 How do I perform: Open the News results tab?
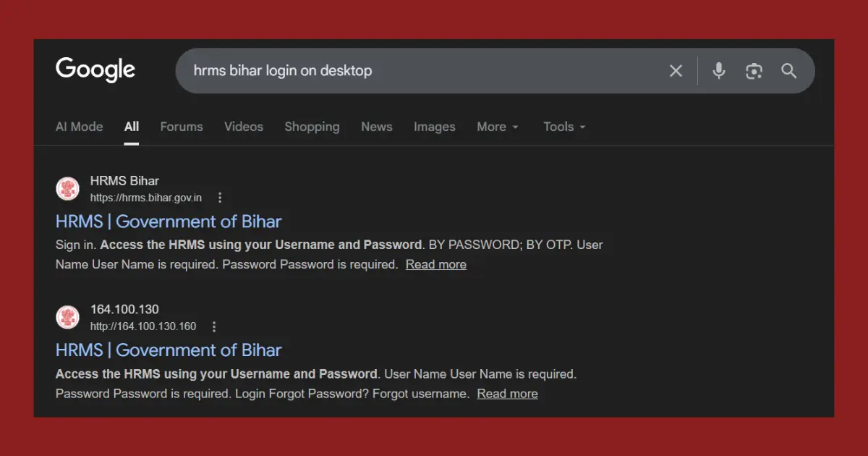point(376,127)
